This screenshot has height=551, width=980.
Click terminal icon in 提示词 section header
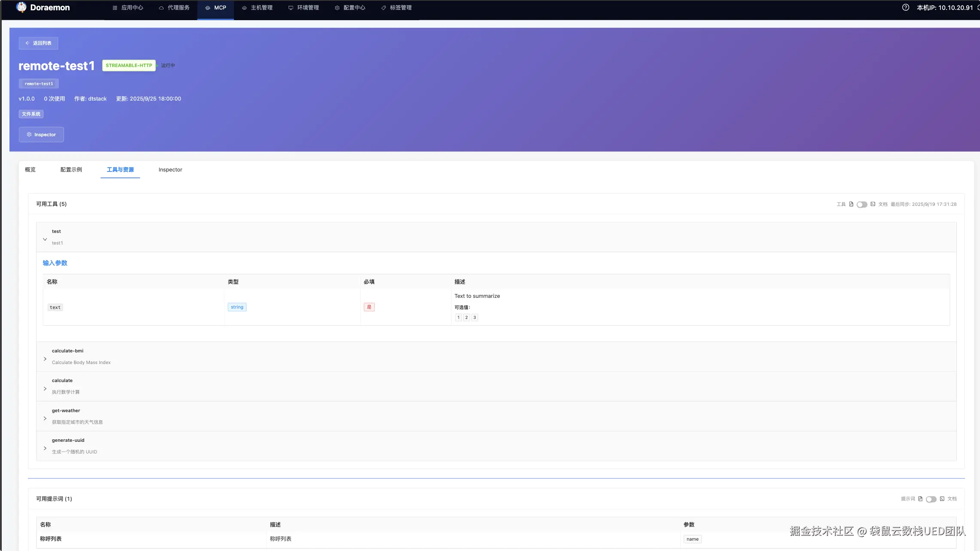pos(942,499)
